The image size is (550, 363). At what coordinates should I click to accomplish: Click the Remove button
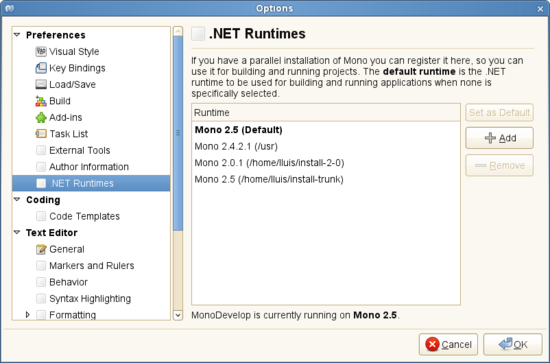click(499, 166)
